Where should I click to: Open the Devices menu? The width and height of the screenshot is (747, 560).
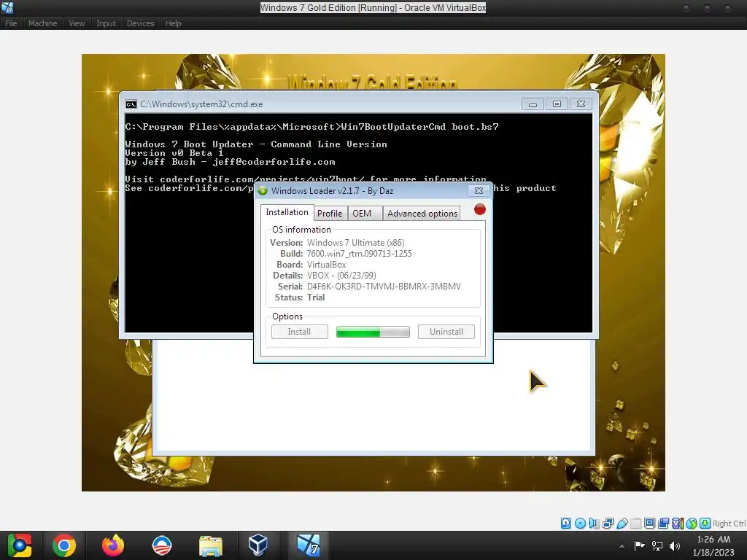141,23
